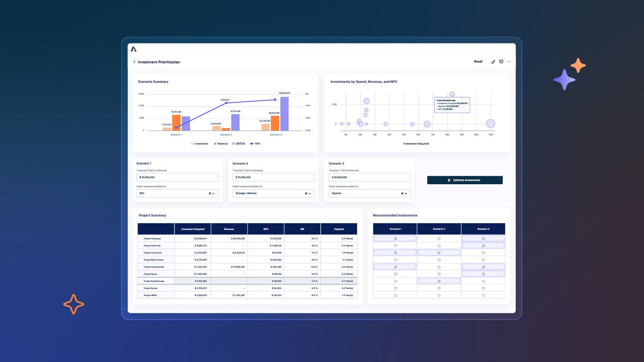644x362 pixels.
Task: Click Scenario 2 header in Recommended Investments
Action: [439, 229]
